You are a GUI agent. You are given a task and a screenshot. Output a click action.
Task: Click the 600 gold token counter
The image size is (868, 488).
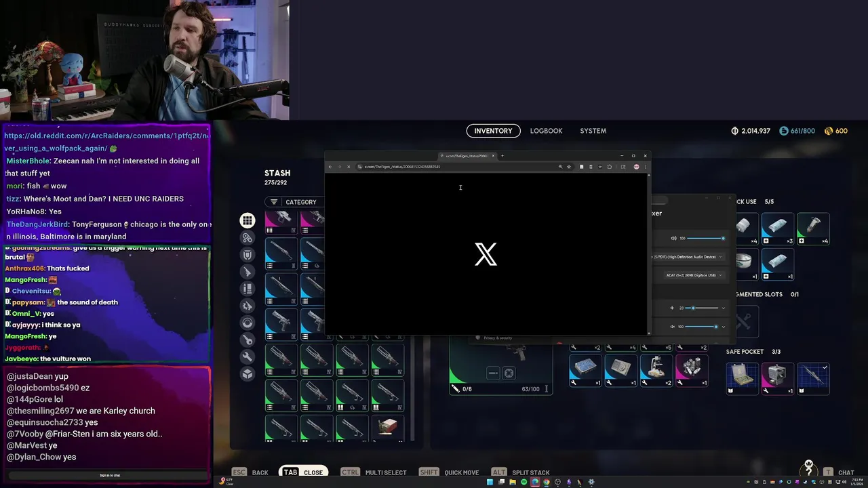click(836, 131)
